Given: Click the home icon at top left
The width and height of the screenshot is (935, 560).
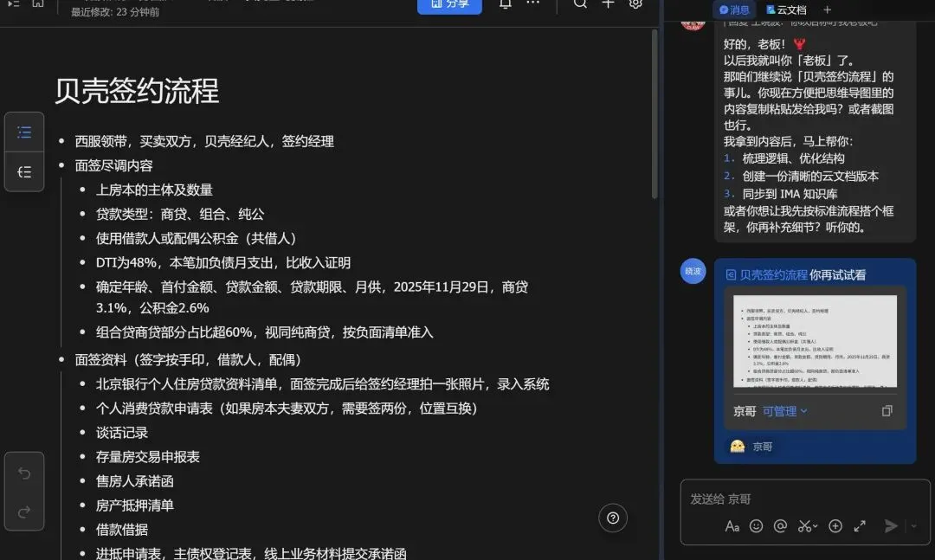Looking at the screenshot, I should (x=37, y=3).
